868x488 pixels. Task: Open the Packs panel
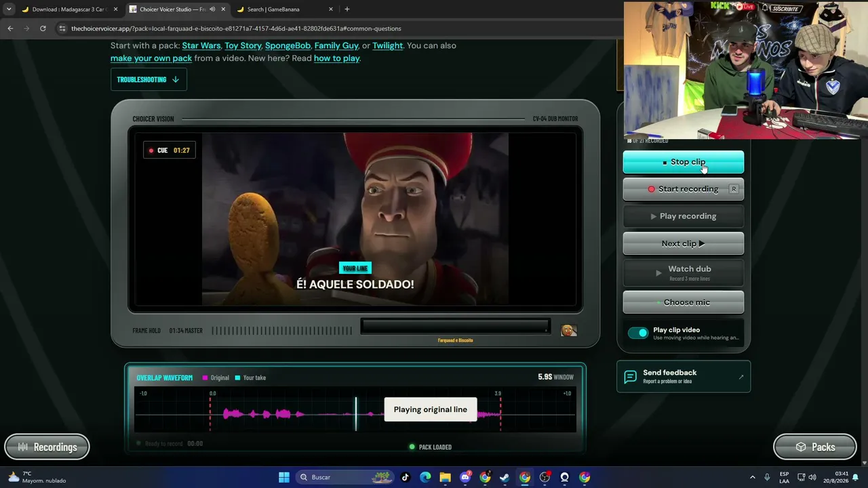815,447
